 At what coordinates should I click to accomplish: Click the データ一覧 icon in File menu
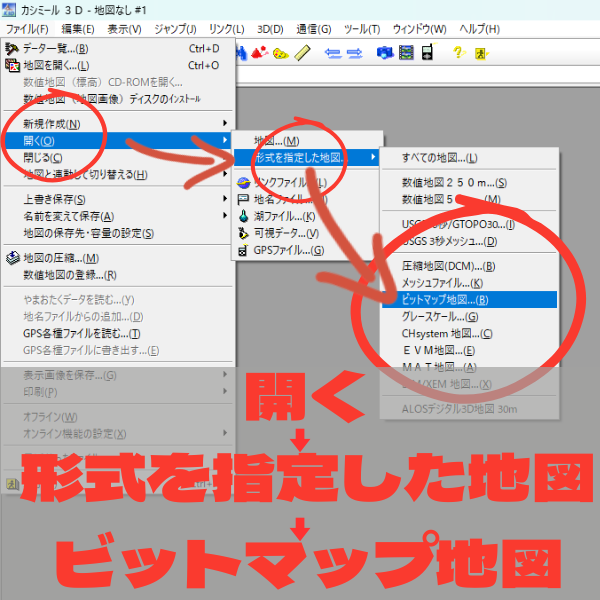12,48
